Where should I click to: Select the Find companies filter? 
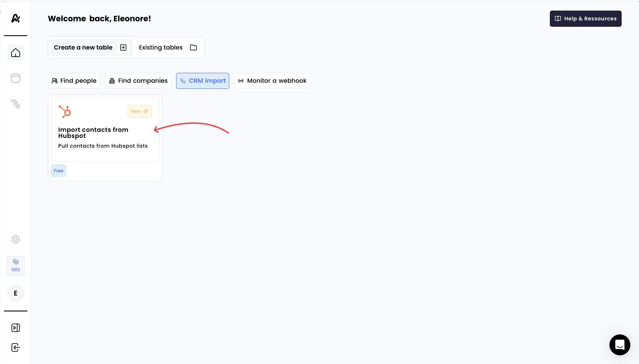[x=138, y=81]
